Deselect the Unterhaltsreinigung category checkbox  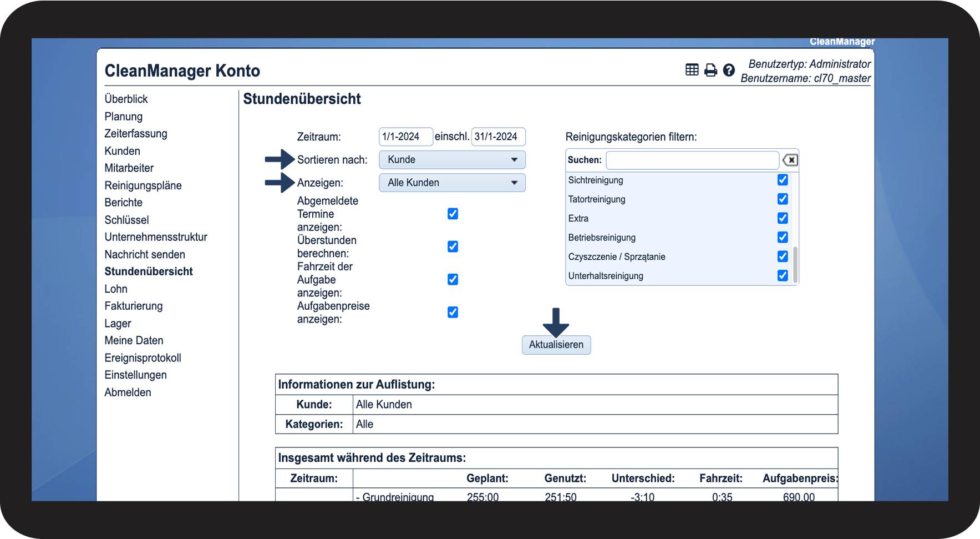click(782, 275)
